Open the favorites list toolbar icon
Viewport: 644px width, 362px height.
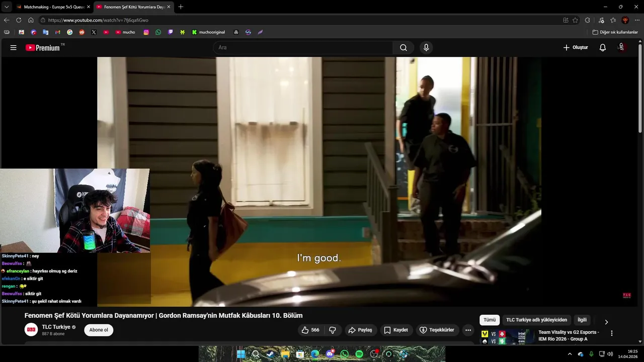613,20
